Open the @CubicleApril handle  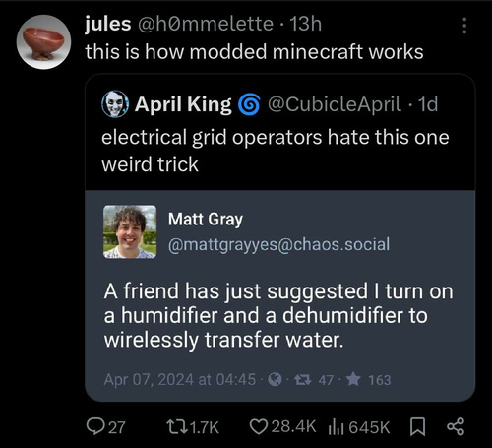pyautogui.click(x=335, y=104)
